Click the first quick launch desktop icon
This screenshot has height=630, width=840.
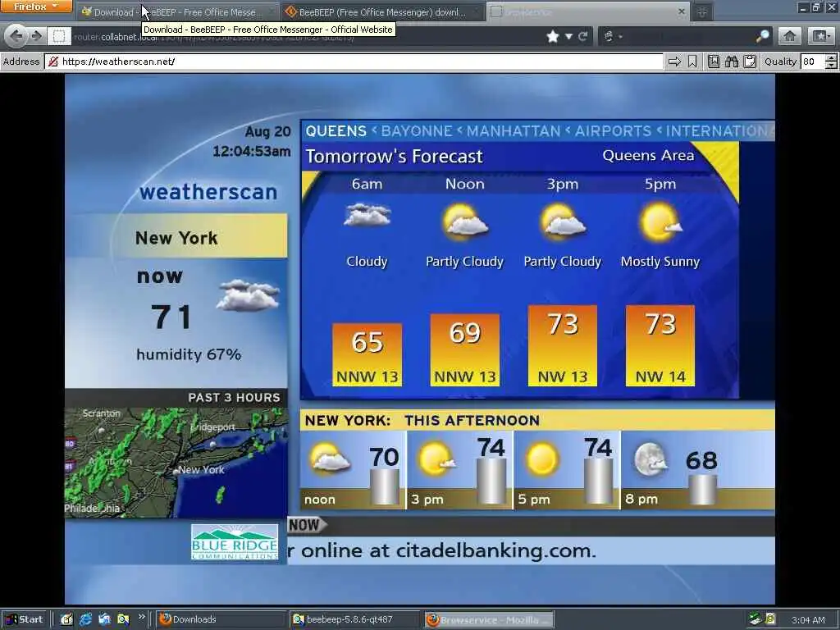(66, 619)
